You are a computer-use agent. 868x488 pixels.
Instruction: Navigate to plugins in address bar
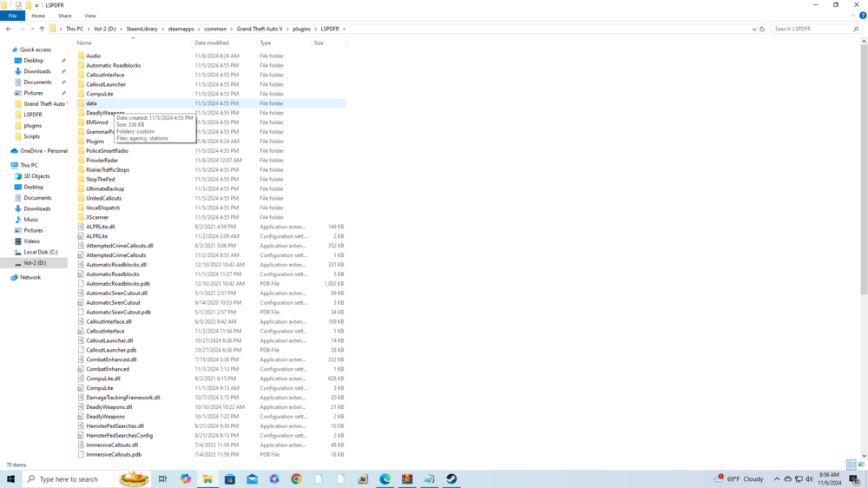[x=302, y=29]
